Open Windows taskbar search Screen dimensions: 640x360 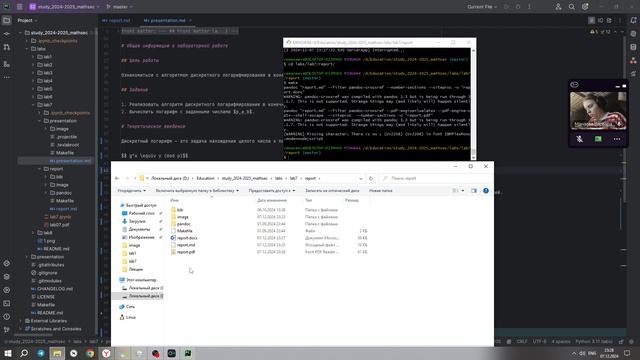pos(24,353)
